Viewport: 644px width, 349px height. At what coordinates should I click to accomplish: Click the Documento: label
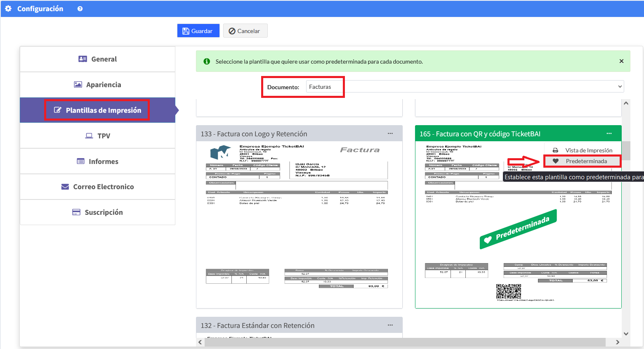(x=283, y=87)
